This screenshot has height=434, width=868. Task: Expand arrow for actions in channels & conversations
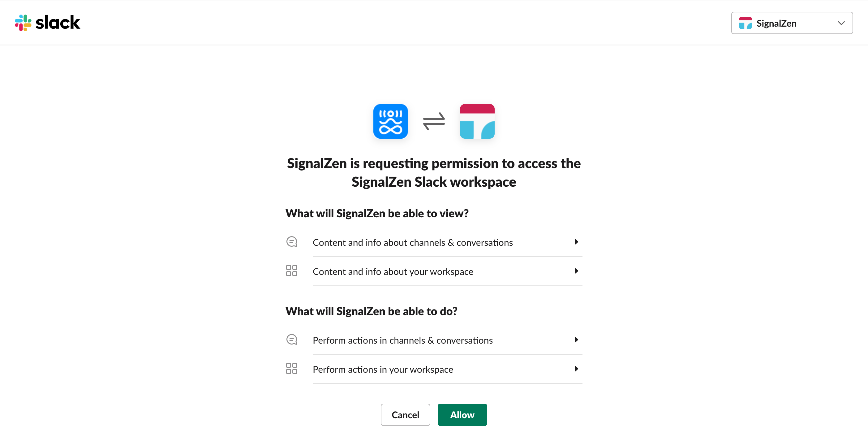(x=576, y=340)
